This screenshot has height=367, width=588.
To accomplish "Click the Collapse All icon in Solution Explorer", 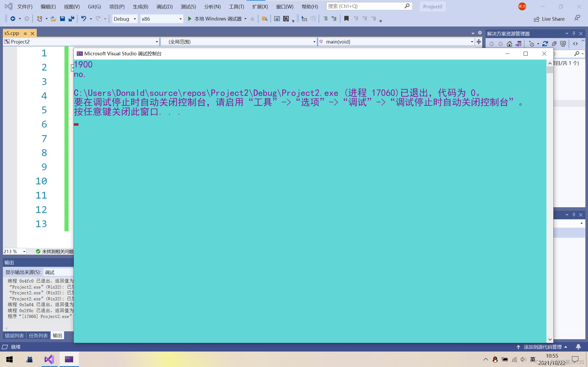I will click(554, 44).
